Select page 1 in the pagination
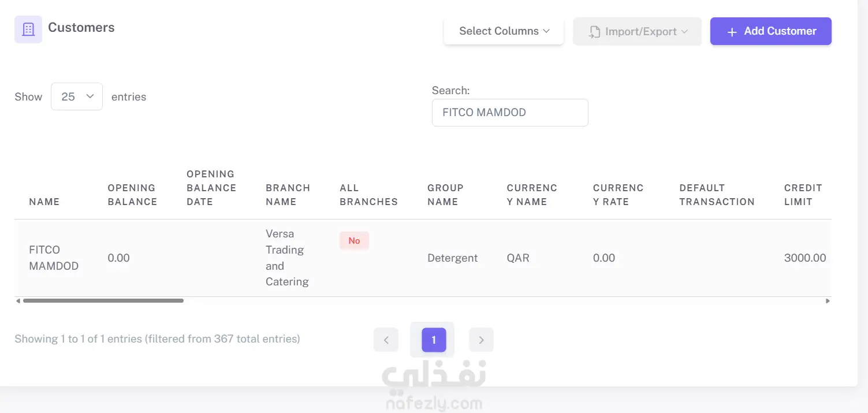The image size is (868, 413). tap(434, 340)
